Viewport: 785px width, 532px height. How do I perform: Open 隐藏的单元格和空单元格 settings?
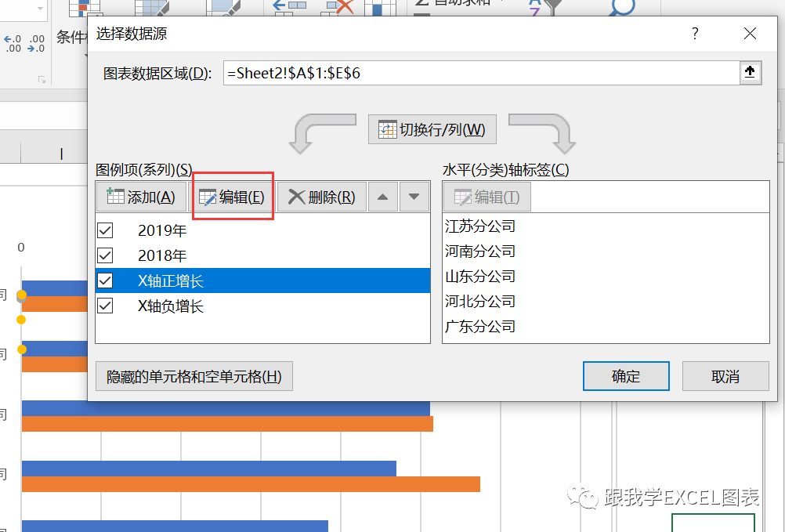tap(194, 376)
